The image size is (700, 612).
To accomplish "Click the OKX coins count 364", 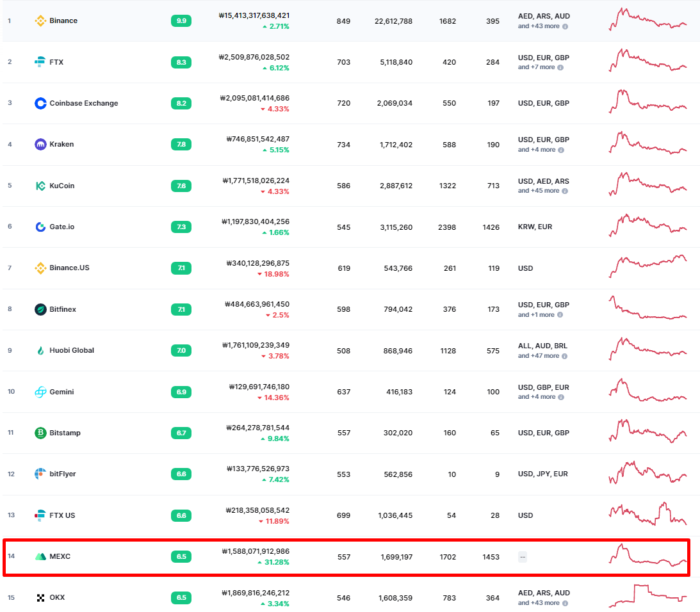I will (493, 598).
